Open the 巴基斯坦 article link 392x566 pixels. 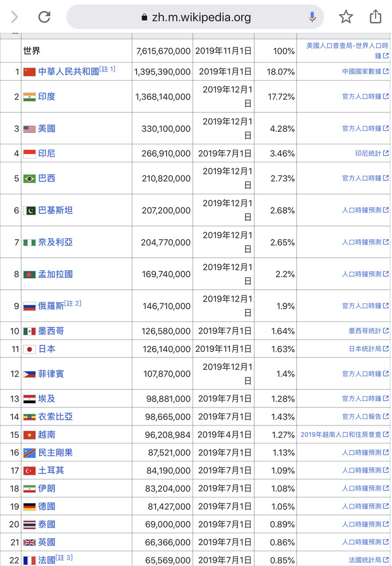[56, 210]
